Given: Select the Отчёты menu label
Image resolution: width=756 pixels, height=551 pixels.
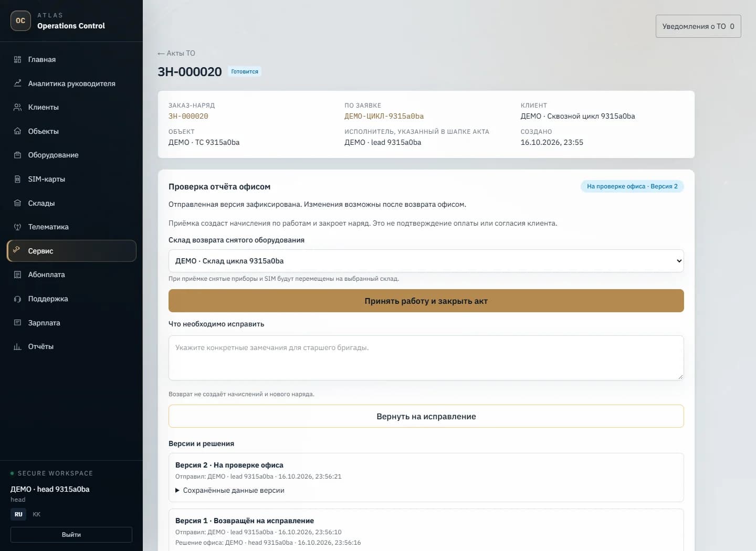Looking at the screenshot, I should pyautogui.click(x=41, y=346).
